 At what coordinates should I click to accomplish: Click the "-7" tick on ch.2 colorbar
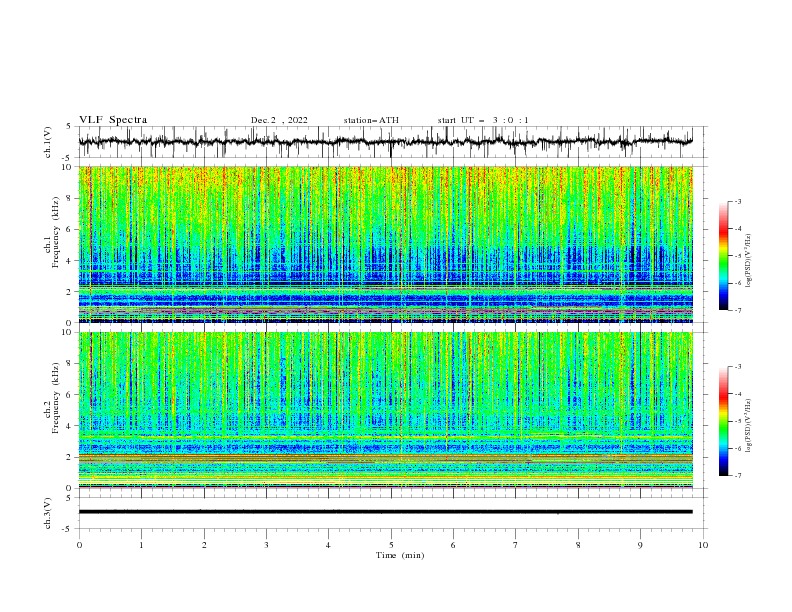[738, 475]
